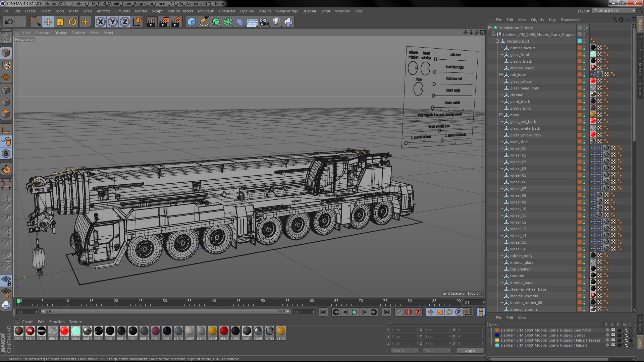Click the Apply button
The height and width of the screenshot is (362, 644).
click(x=470, y=351)
